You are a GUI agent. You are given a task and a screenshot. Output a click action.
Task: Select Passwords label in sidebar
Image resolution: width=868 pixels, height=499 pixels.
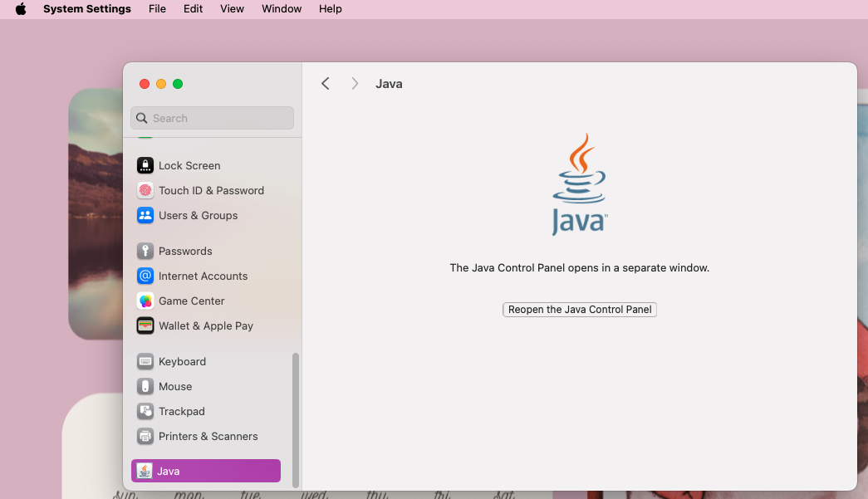(x=185, y=251)
